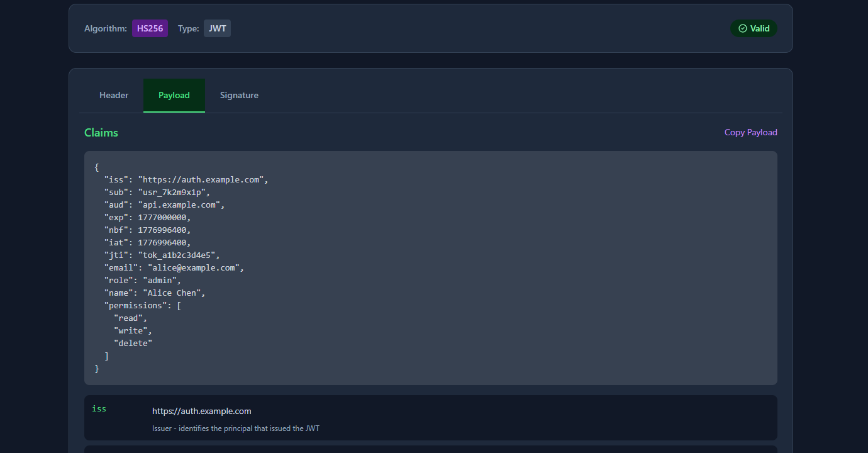Select the iss claim row at the bottom
The image size is (868, 453).
pos(431,418)
